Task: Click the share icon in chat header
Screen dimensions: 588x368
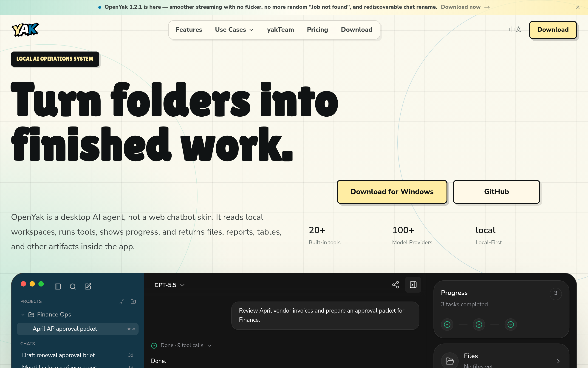Action: point(396,285)
